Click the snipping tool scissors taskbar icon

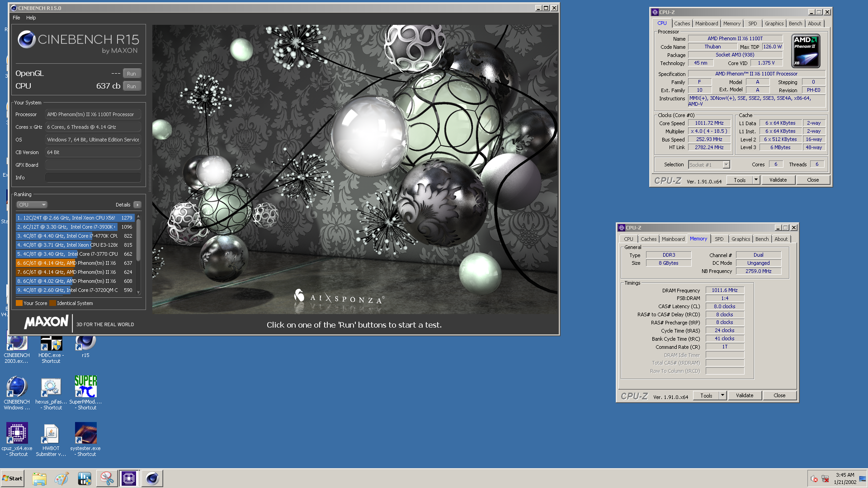(107, 479)
